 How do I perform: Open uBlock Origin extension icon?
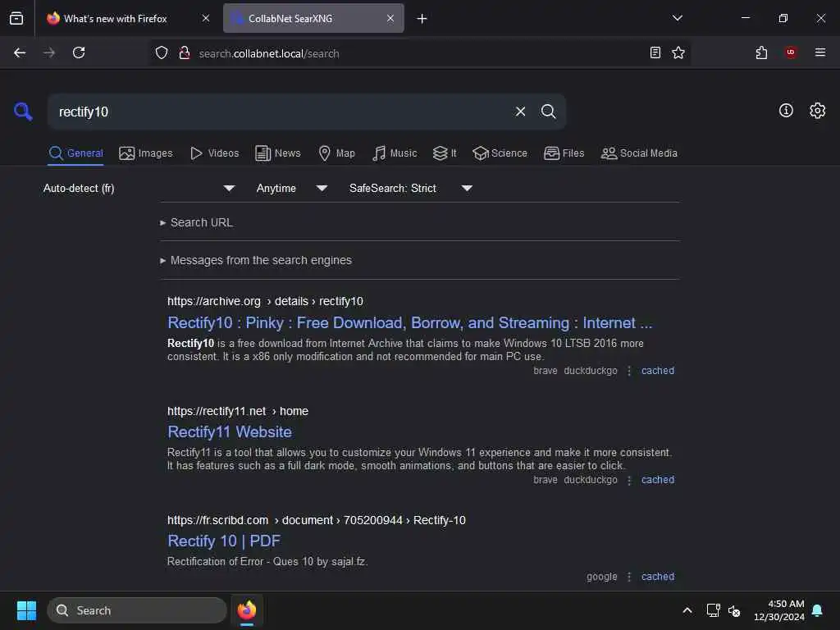[790, 52]
